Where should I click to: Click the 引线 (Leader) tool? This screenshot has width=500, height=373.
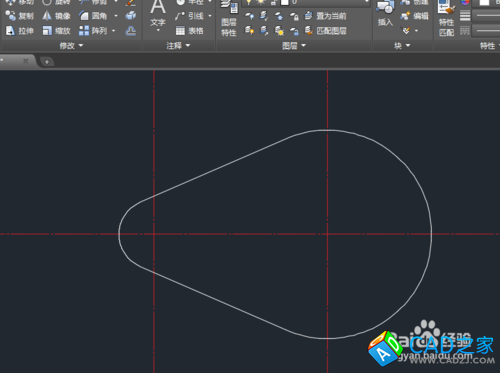190,16
